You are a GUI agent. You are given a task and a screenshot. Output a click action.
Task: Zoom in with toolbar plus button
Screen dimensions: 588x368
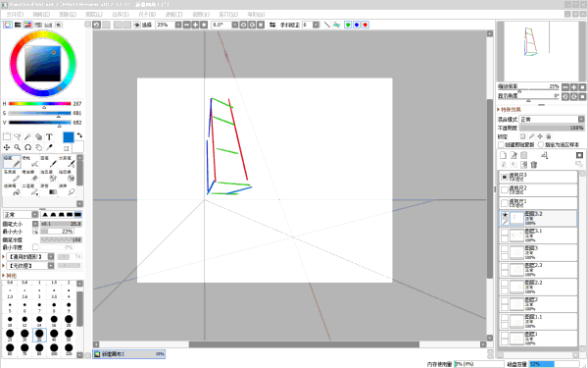click(195, 25)
